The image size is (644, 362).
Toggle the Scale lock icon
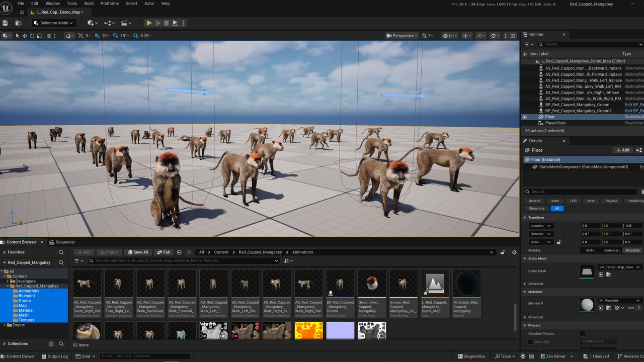[x=558, y=242]
